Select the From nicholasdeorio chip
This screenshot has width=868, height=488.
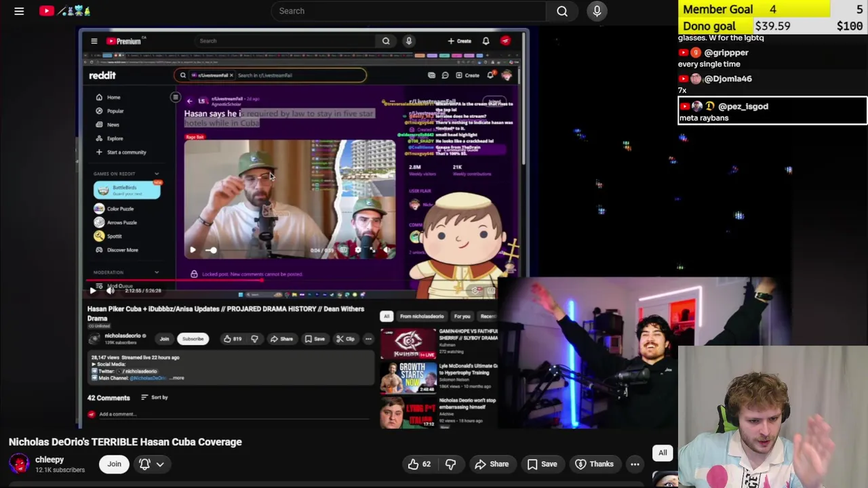(x=422, y=317)
